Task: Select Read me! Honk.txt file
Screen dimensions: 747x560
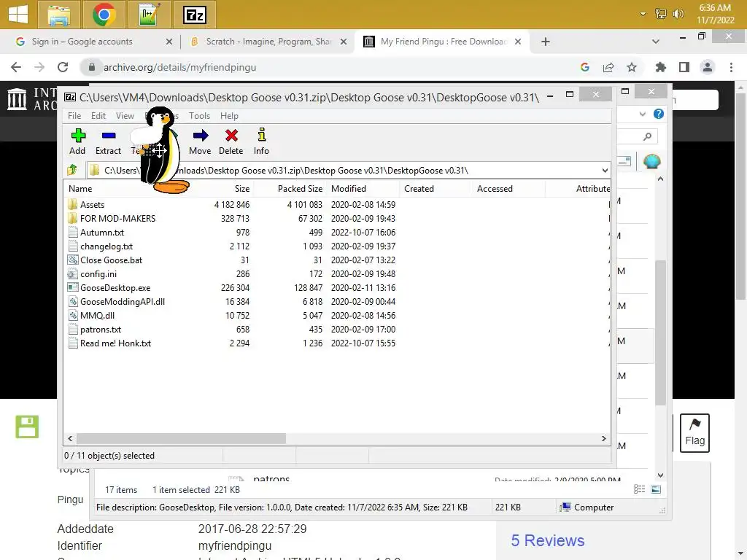Action: 115,343
